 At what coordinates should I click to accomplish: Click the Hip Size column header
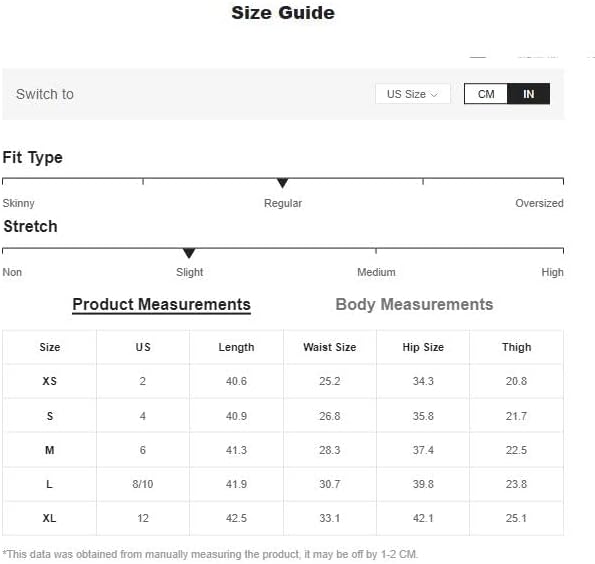point(423,347)
